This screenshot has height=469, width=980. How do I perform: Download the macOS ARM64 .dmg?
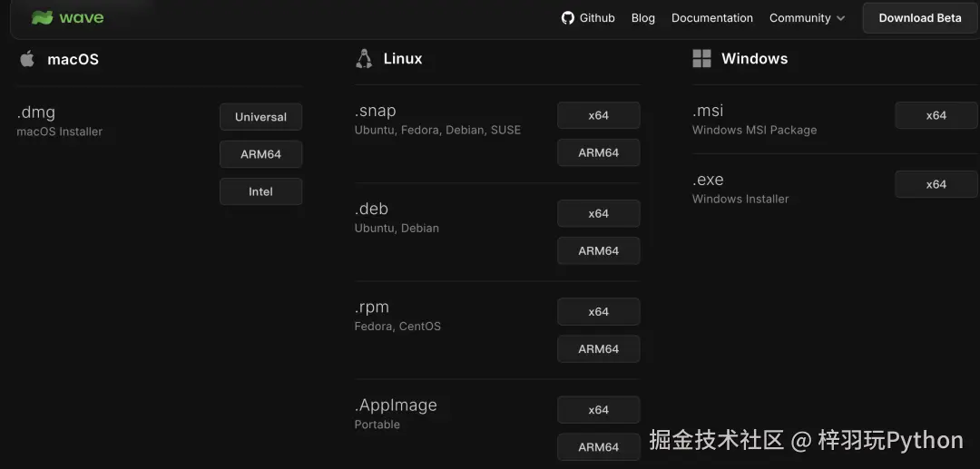pyautogui.click(x=260, y=154)
